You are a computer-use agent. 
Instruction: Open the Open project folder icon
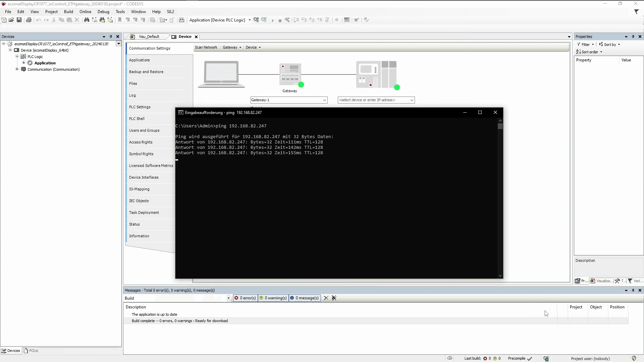[x=11, y=20]
